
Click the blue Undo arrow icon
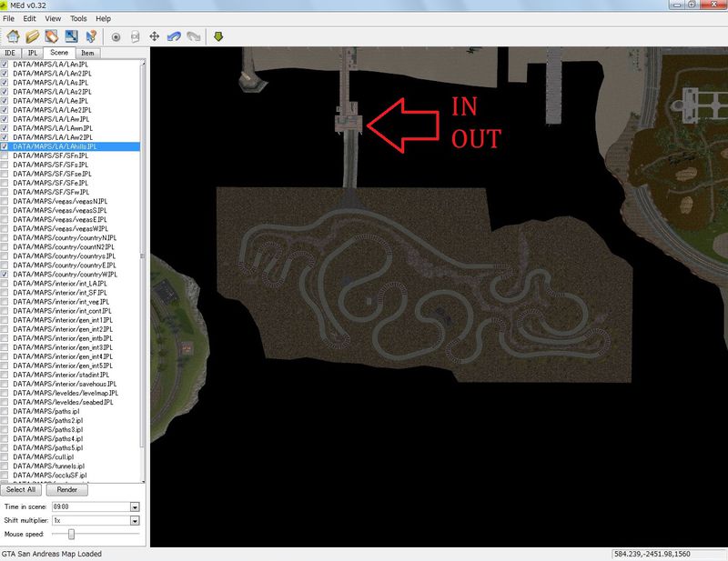click(x=174, y=36)
